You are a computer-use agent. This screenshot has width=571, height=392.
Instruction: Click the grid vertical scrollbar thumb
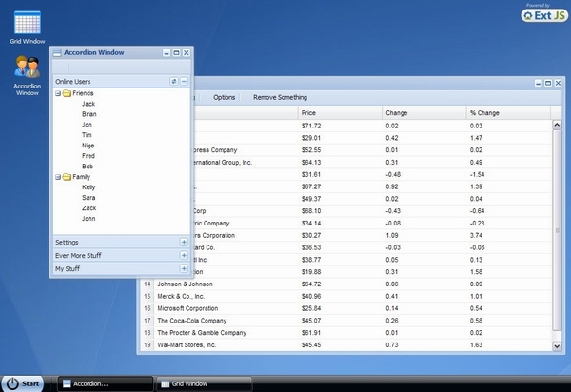coord(557,230)
